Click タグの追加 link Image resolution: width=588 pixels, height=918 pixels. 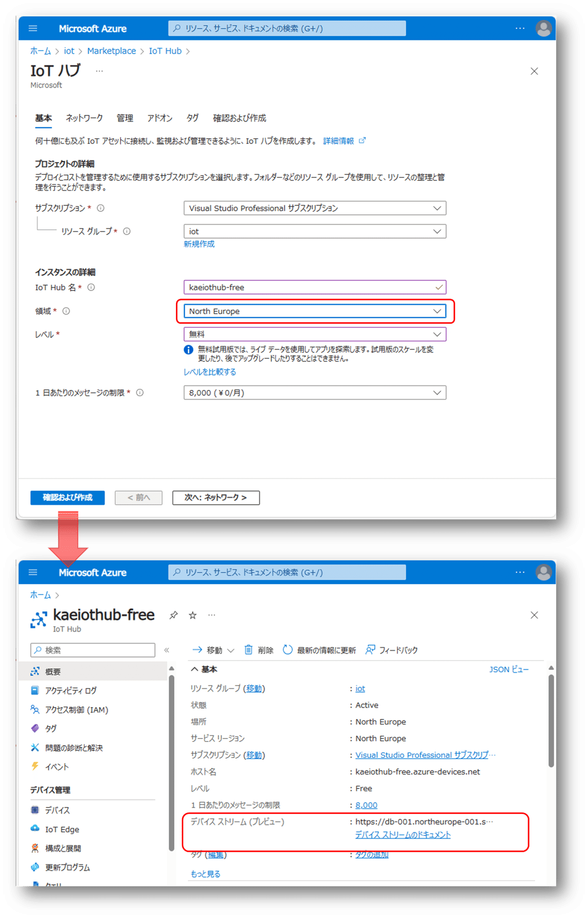(x=372, y=854)
